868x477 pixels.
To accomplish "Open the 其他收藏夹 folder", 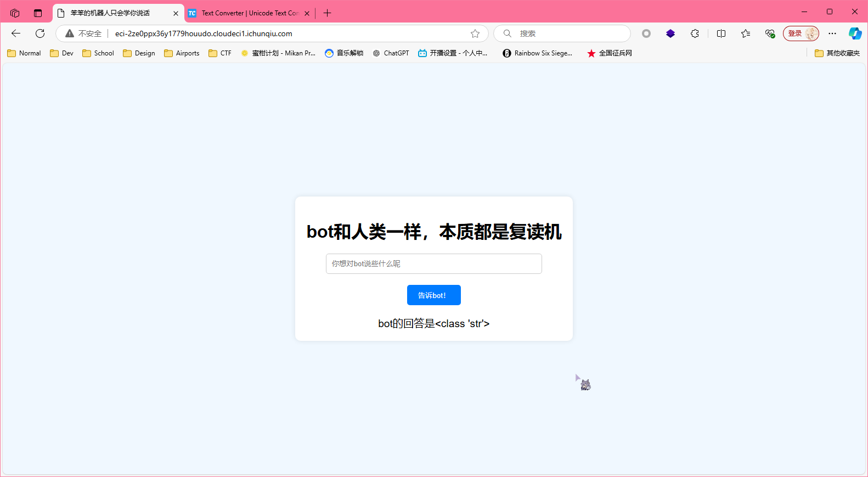I will point(837,53).
